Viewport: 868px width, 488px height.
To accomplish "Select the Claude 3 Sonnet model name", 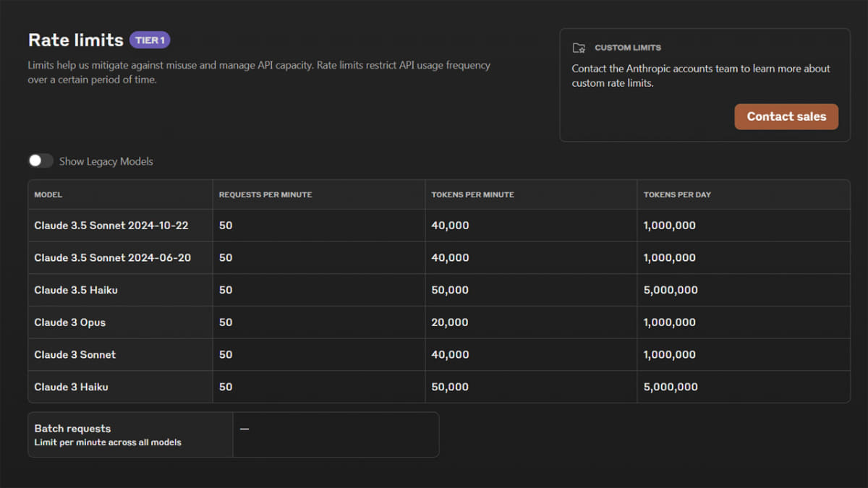I will [x=75, y=354].
